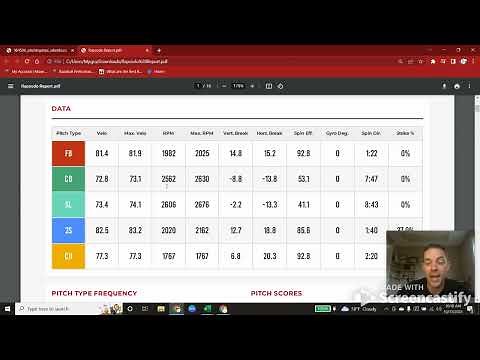Image resolution: width=480 pixels, height=360 pixels.
Task: Open the Baseball bookmark in bookmarks bar
Action: 73,71
